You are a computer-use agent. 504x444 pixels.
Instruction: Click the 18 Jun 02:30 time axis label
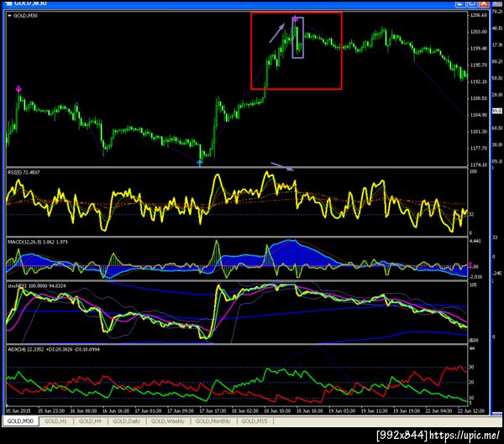(245, 411)
